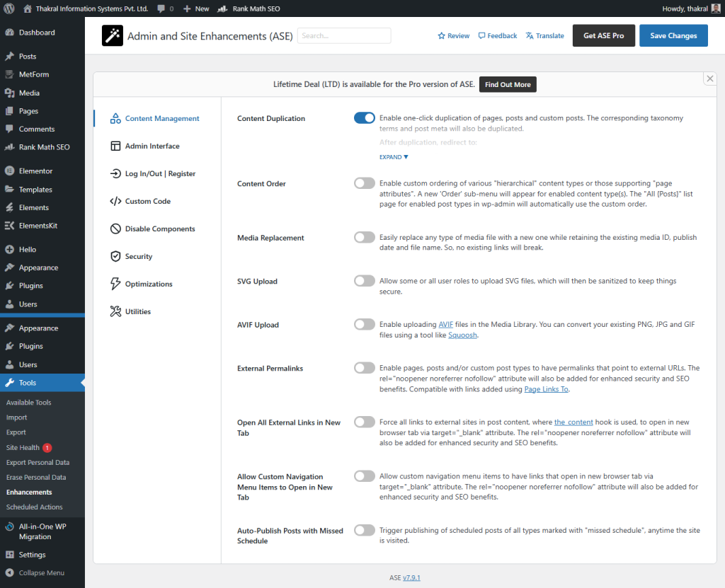Click inside the ASE search field
The height and width of the screenshot is (588, 725).
[x=343, y=35]
